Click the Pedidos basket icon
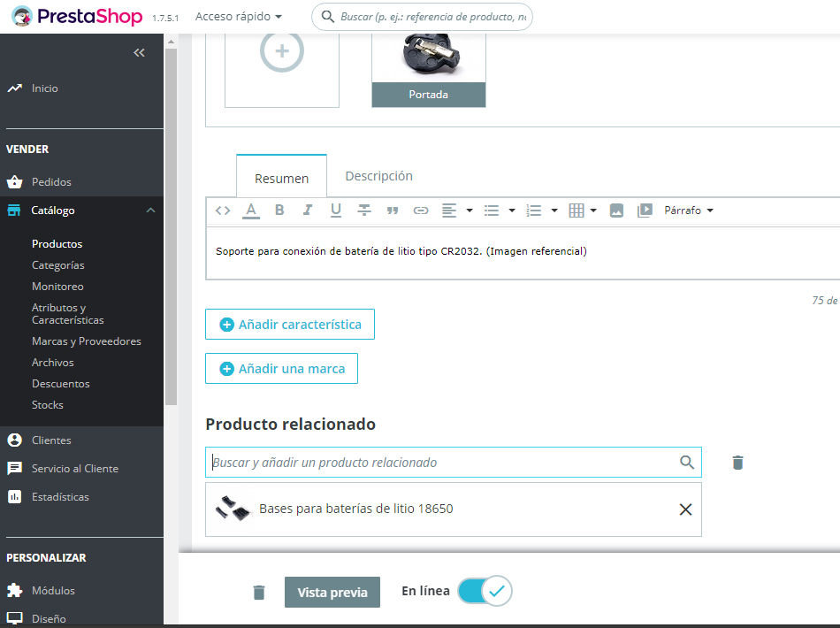This screenshot has height=628, width=840. pos(14,182)
